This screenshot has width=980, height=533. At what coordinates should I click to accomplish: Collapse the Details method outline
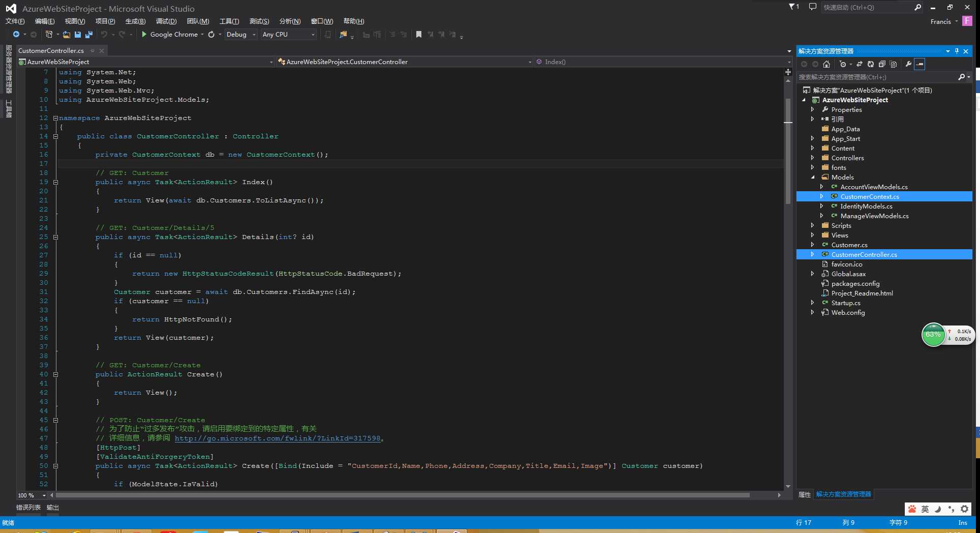point(55,237)
